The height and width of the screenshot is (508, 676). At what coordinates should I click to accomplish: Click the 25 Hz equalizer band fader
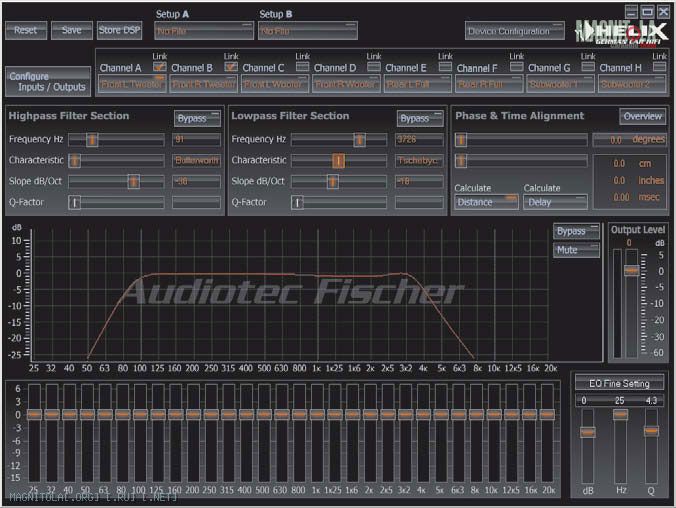pyautogui.click(x=34, y=414)
